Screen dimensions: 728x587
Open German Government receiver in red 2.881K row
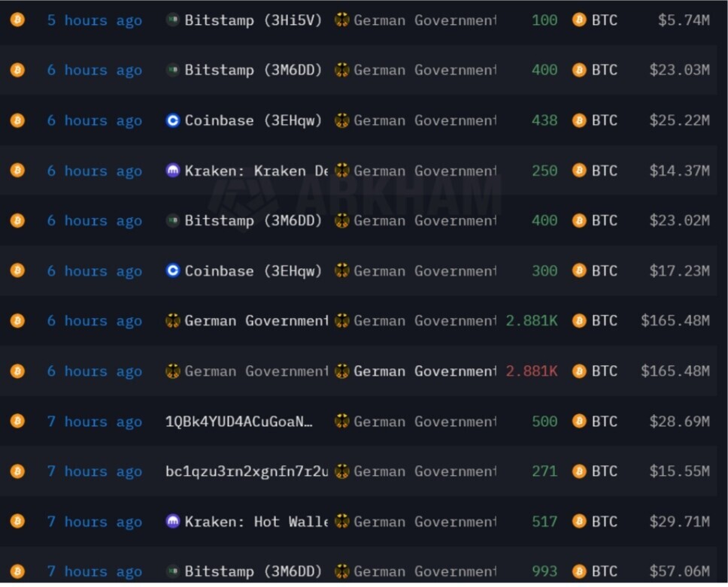pos(425,371)
